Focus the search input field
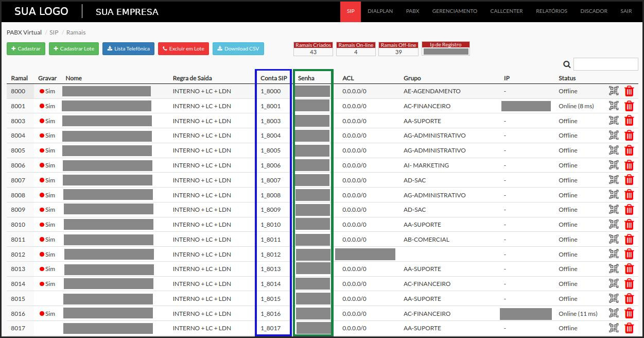This screenshot has height=338, width=644. click(605, 64)
